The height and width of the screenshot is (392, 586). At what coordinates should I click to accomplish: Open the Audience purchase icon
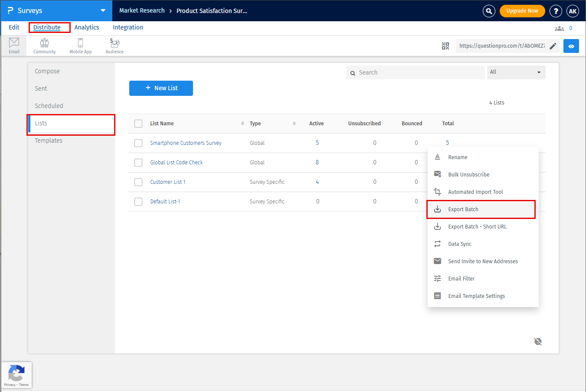[x=115, y=45]
